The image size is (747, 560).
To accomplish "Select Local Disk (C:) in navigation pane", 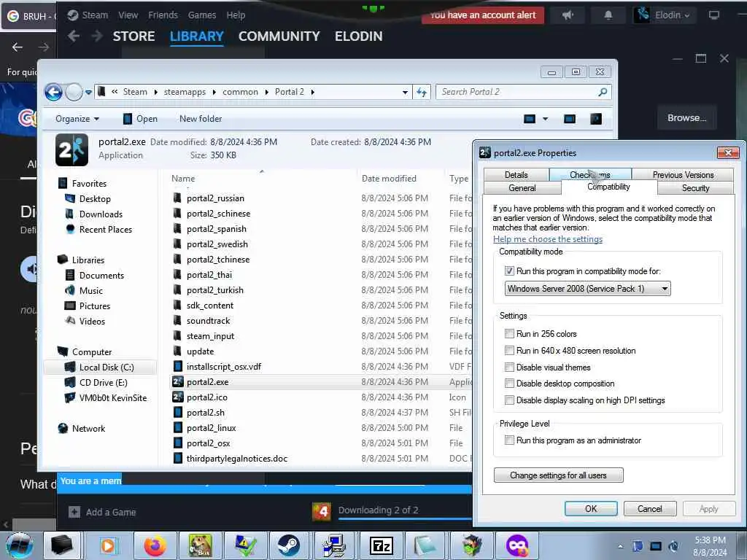I will point(100,367).
